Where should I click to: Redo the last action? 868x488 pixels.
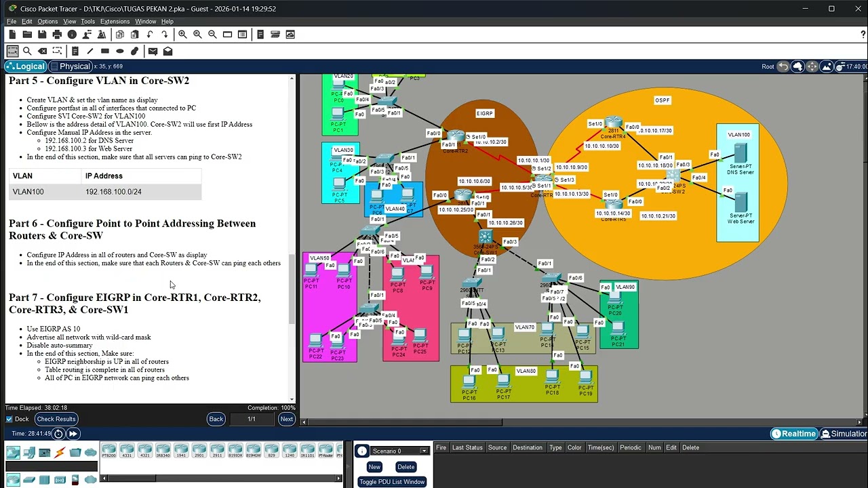[x=165, y=35]
